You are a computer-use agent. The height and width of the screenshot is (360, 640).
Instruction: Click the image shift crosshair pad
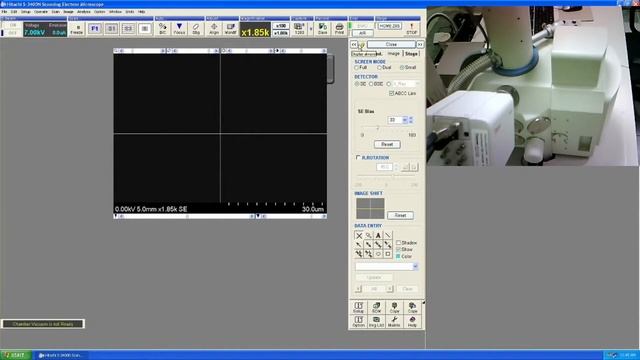370,209
